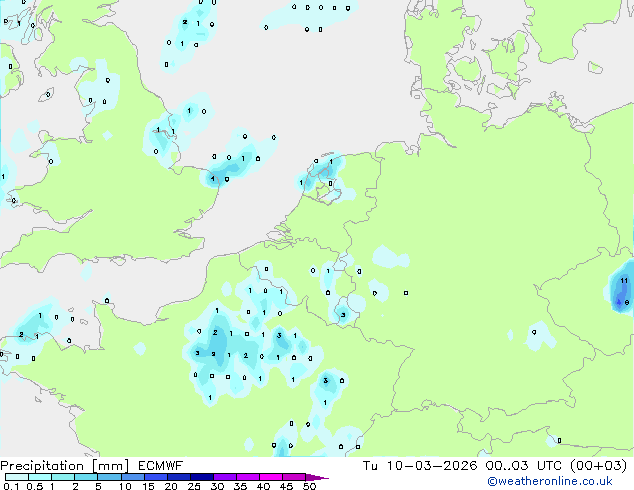This screenshot has width=634, height=490.
Task: Click the 45–50 mm legend color box
Action: coord(294,477)
